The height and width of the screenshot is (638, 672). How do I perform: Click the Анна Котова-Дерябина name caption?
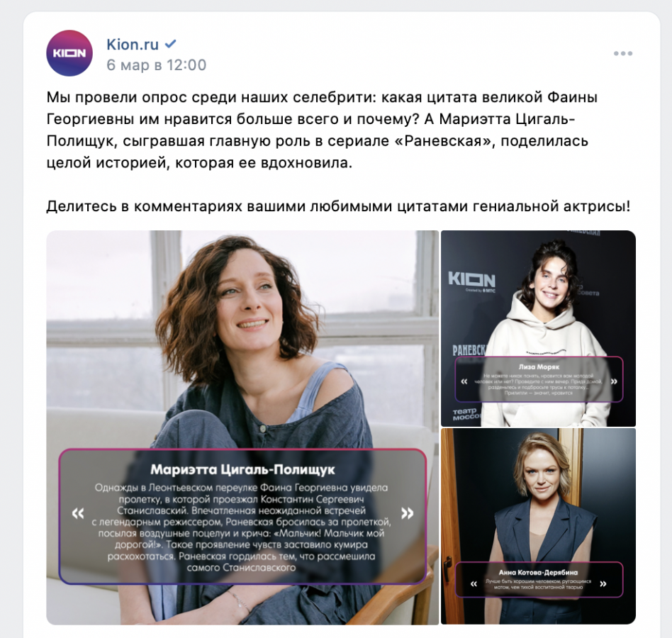click(x=538, y=572)
